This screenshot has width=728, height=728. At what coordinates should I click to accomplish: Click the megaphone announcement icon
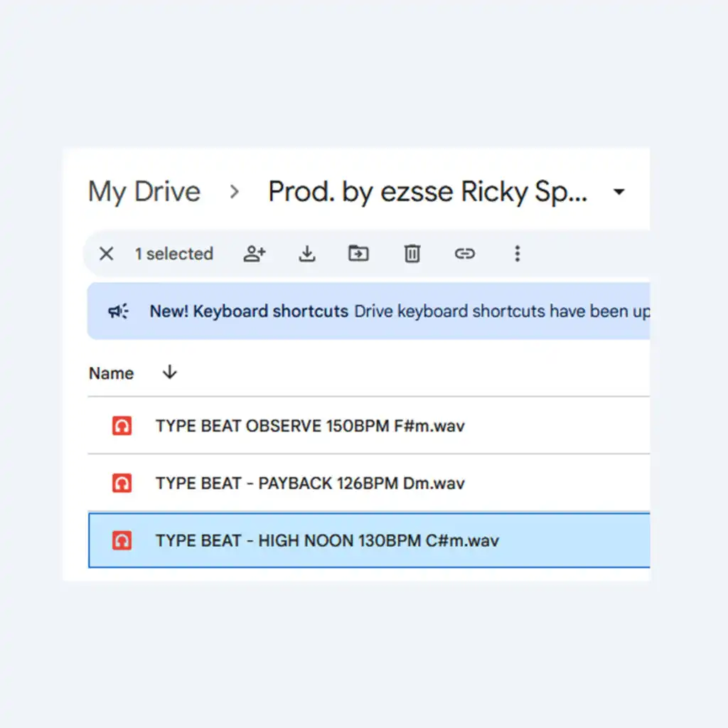pos(118,311)
